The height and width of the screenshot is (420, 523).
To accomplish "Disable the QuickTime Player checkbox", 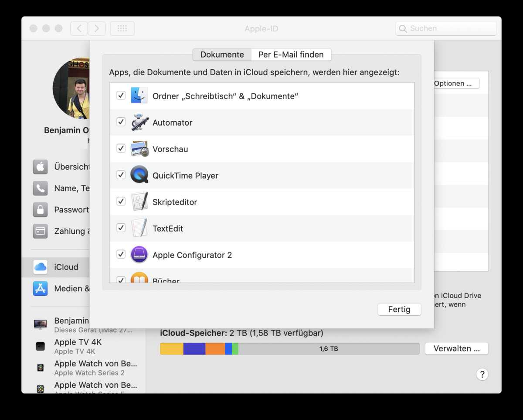I will (x=121, y=175).
